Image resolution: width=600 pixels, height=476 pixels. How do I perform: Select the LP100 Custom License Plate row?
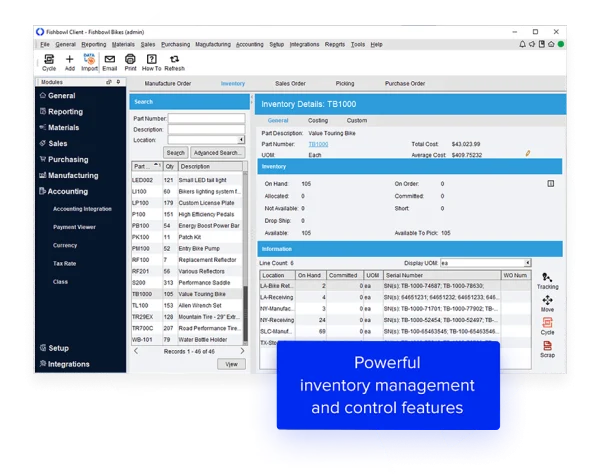187,203
